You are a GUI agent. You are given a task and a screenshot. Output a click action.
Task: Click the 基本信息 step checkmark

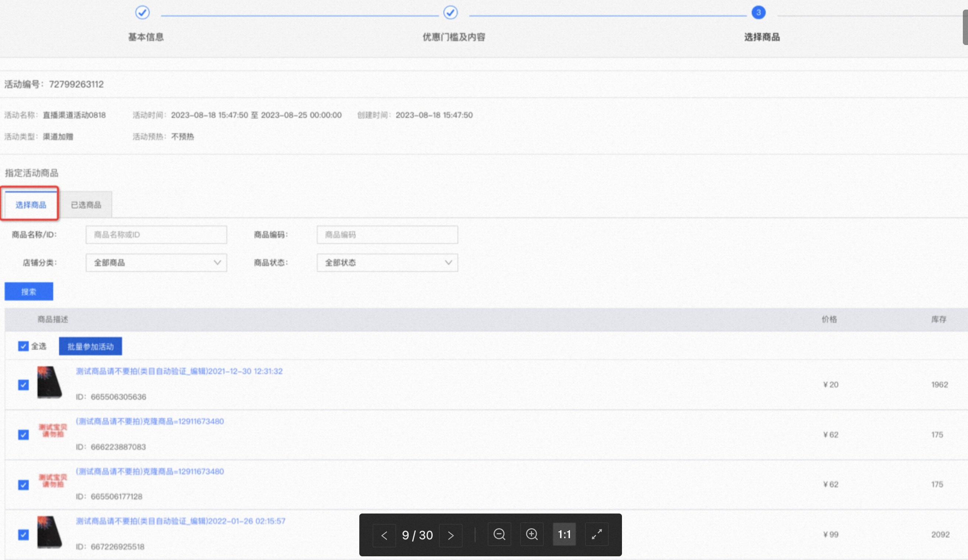click(142, 13)
